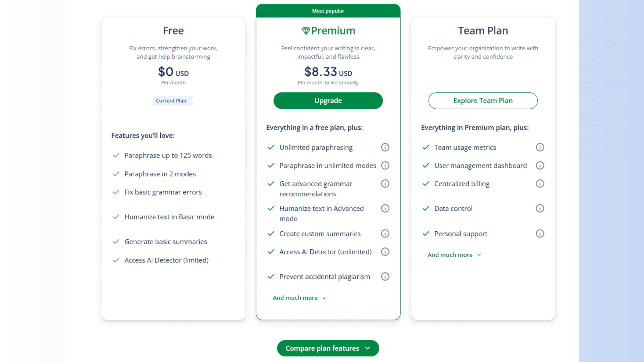Click the Team Plan heading
This screenshot has height=362, width=644.
point(483,31)
